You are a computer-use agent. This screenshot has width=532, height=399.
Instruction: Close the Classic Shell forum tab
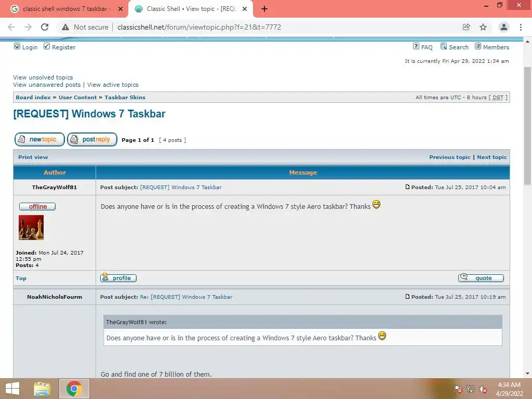tap(245, 9)
